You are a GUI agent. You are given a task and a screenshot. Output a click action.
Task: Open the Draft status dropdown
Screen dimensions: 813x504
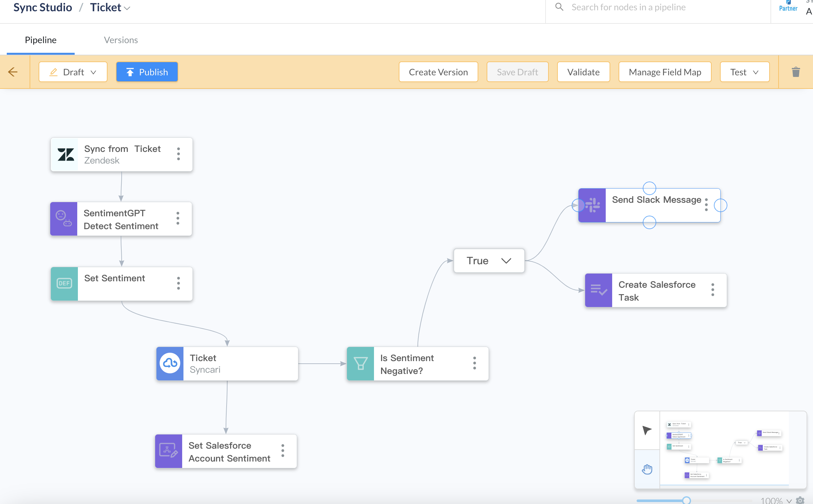coord(73,72)
